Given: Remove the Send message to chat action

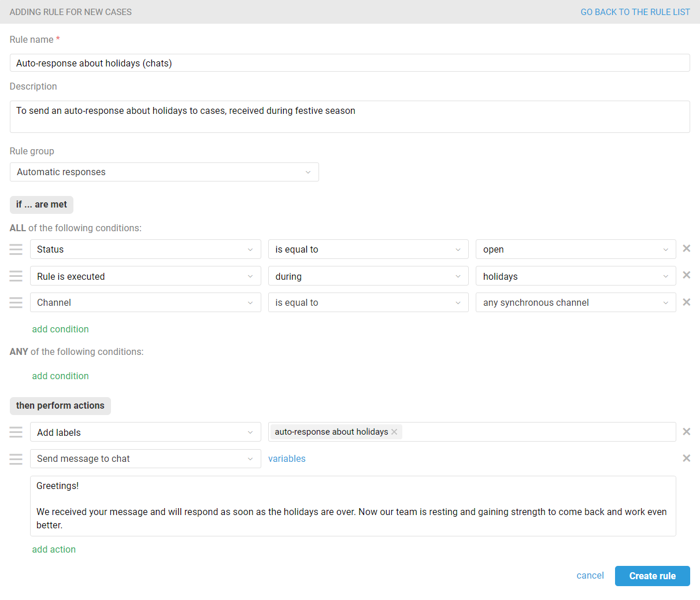Looking at the screenshot, I should (x=686, y=458).
